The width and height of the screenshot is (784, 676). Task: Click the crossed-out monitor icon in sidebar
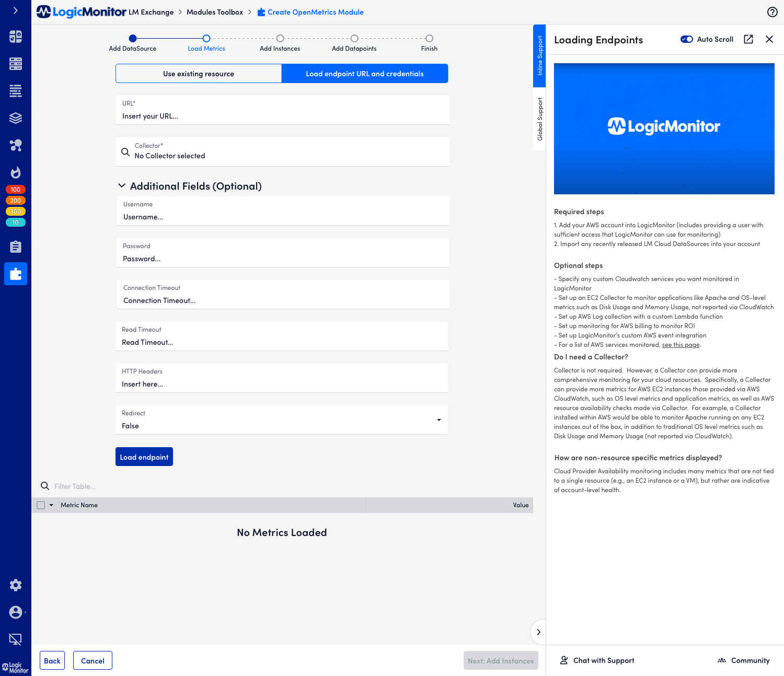point(16,639)
